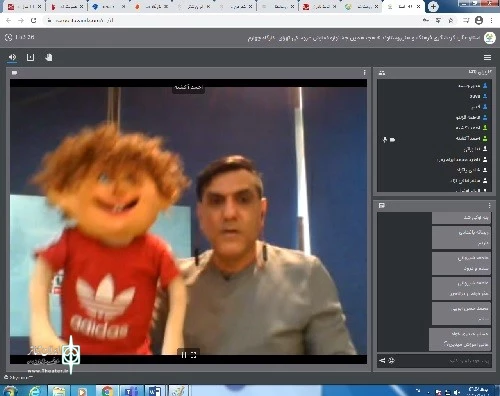Switch to the fourth browser tab
The height and width of the screenshot is (396, 500).
pos(151,6)
